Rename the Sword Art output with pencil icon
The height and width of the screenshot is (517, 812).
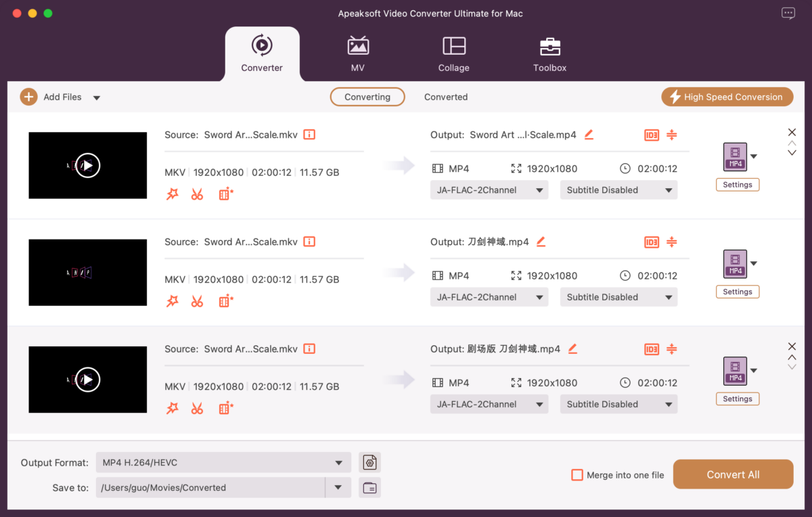(589, 135)
